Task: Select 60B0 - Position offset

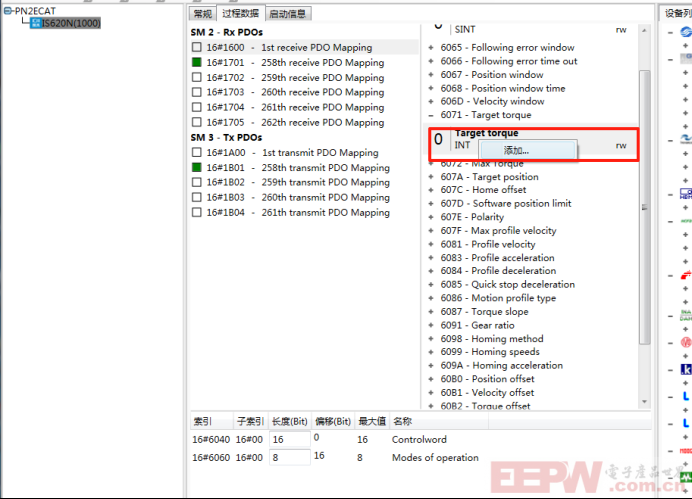Action: 487,379
